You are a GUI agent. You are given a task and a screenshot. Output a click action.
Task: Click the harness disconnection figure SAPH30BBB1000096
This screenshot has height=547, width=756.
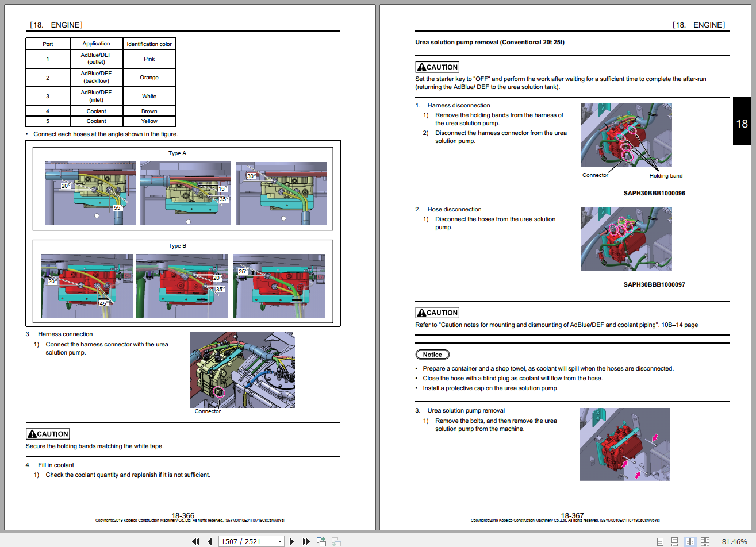(626, 135)
